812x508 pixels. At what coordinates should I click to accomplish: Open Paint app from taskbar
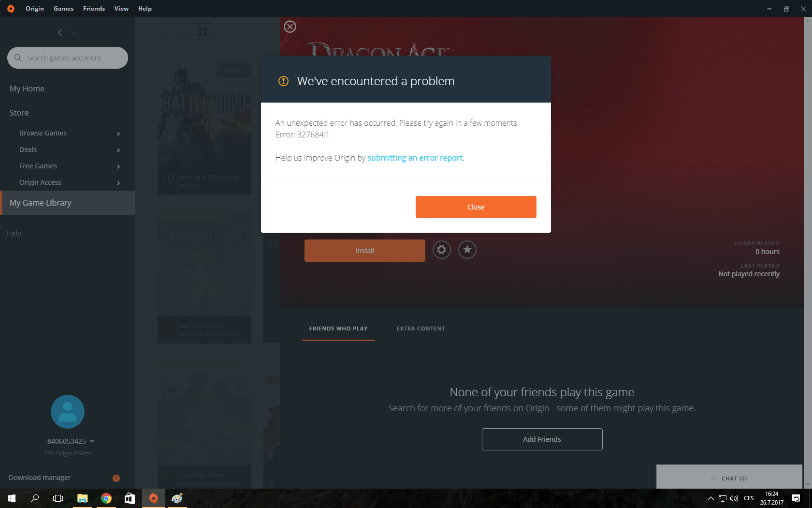(x=177, y=498)
